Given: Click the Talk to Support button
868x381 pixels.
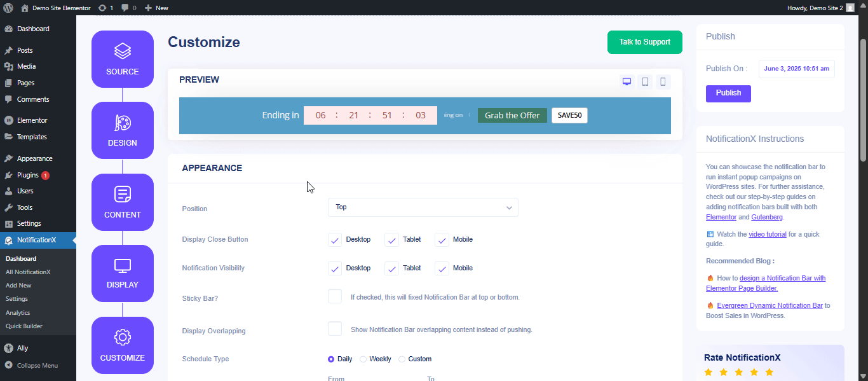Looking at the screenshot, I should click(x=645, y=42).
